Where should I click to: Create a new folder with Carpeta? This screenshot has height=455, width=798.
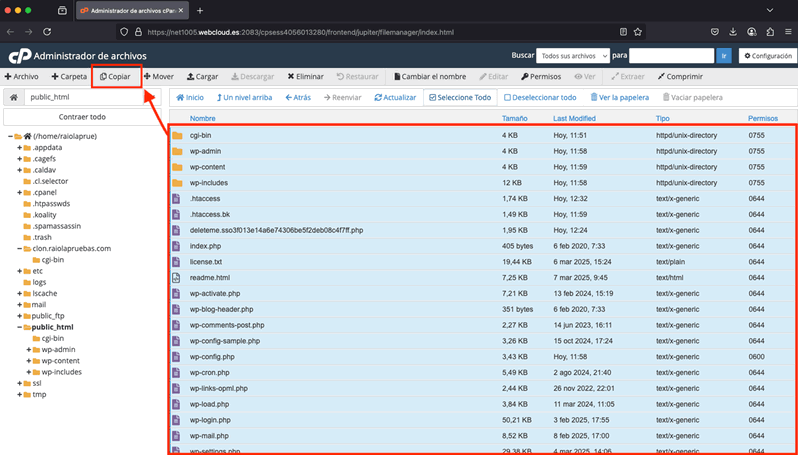pyautogui.click(x=69, y=77)
